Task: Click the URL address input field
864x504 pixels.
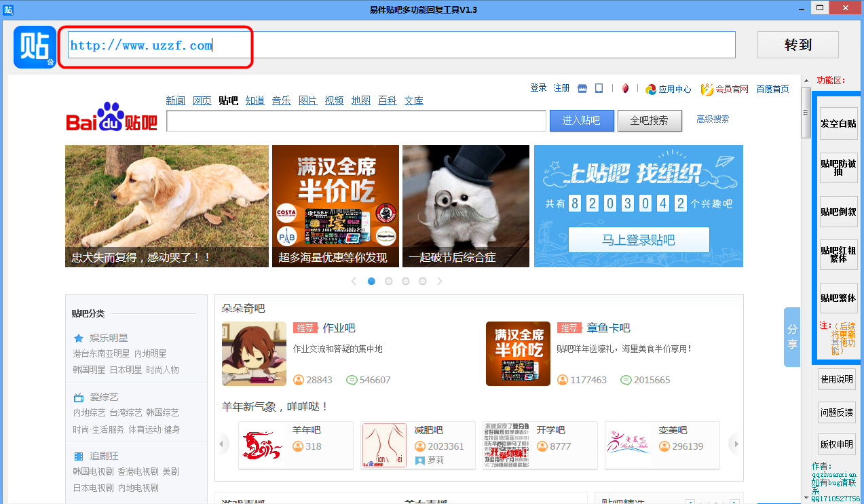Action: tap(401, 45)
